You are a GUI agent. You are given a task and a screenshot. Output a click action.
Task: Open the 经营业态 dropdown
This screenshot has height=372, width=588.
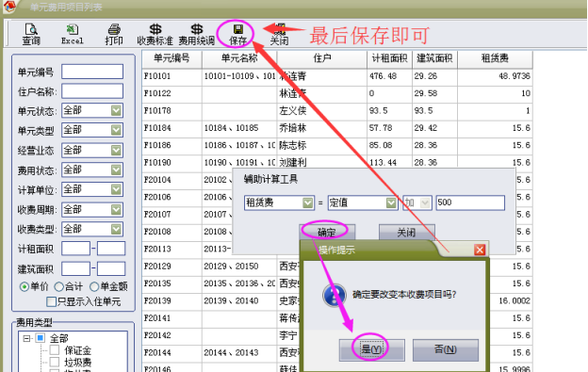click(x=116, y=151)
